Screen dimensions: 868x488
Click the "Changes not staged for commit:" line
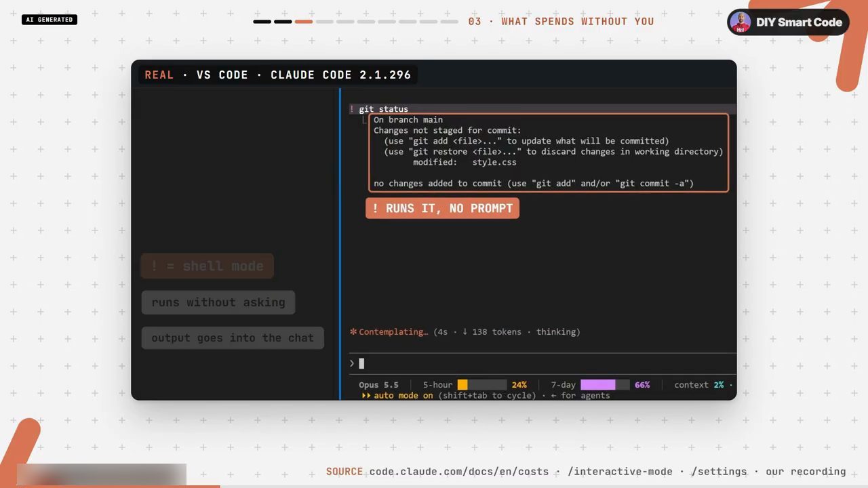point(448,130)
